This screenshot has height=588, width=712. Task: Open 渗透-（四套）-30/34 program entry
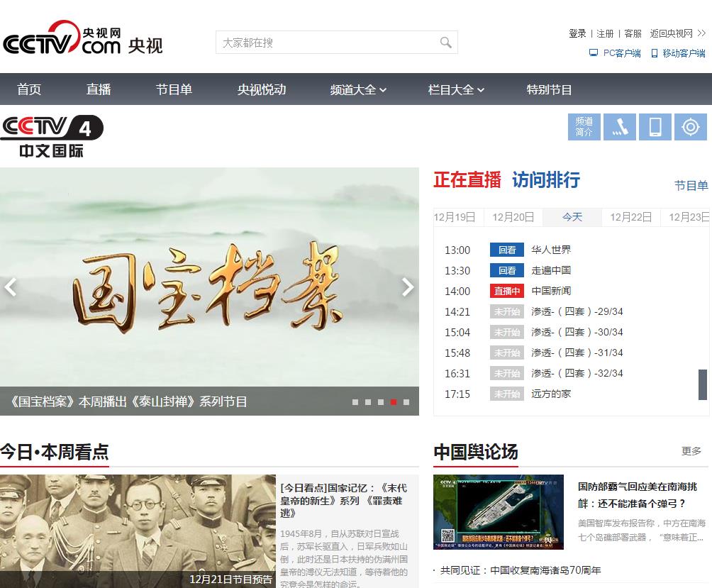577,333
